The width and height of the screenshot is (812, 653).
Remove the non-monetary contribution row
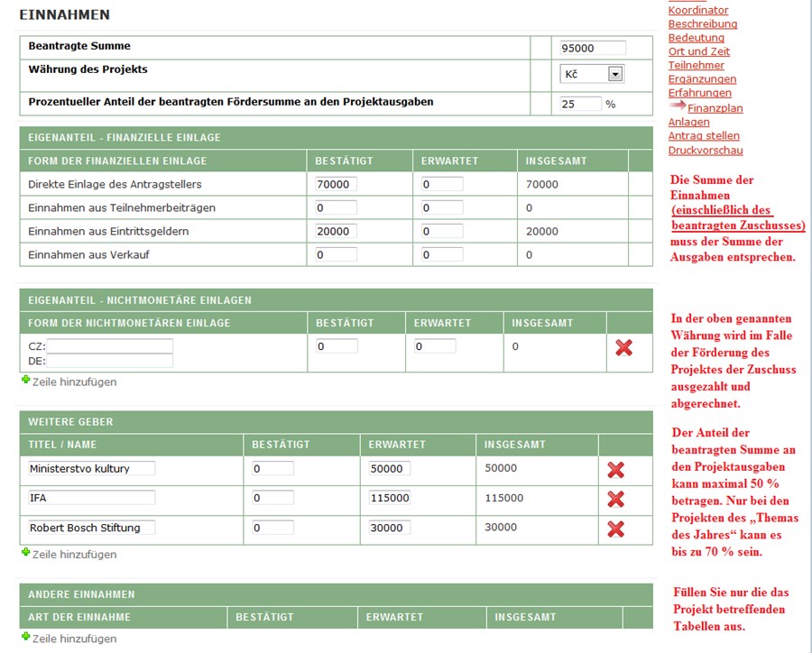pos(623,347)
